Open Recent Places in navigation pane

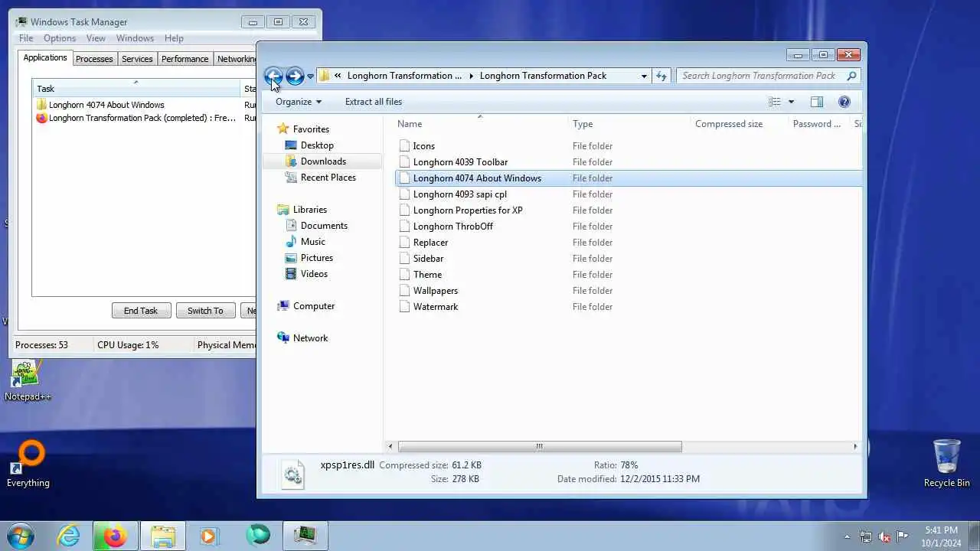coord(320,178)
